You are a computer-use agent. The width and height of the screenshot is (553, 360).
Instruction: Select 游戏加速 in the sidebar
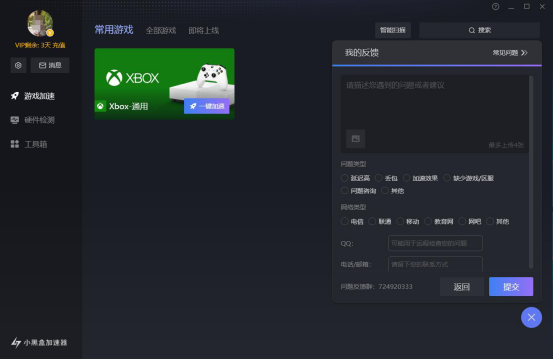(x=33, y=96)
